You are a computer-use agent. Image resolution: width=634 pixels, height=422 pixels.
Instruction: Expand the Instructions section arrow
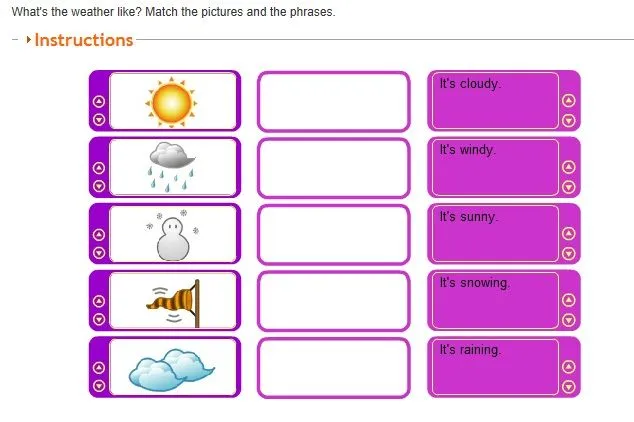pyautogui.click(x=28, y=40)
